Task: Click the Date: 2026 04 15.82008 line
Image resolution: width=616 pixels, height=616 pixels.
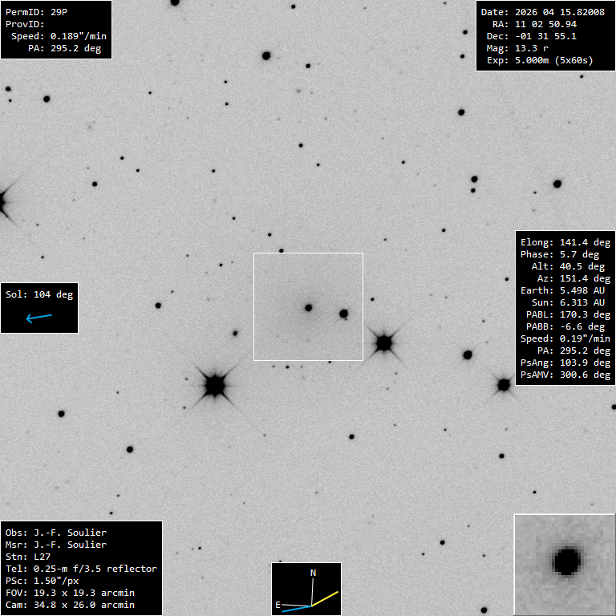Action: coord(544,11)
